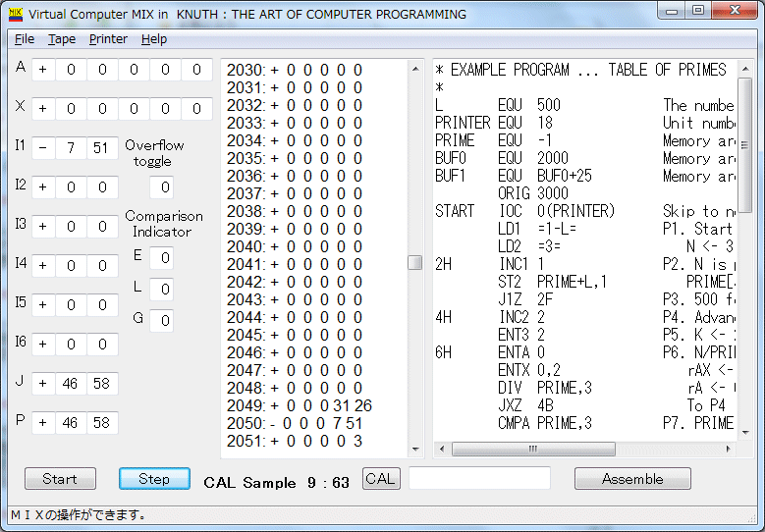Click the I1 field showing 7

(x=71, y=148)
